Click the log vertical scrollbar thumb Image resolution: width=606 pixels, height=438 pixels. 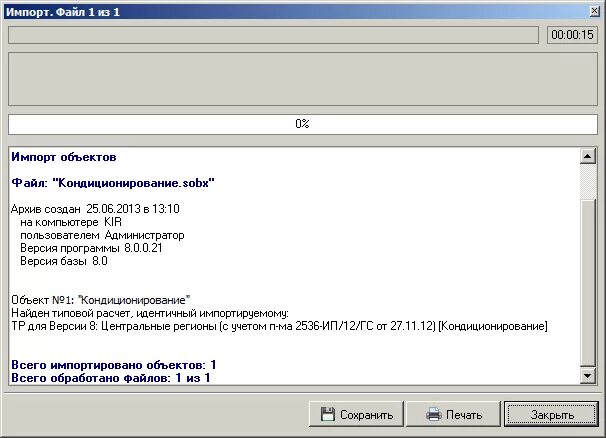click(587, 283)
